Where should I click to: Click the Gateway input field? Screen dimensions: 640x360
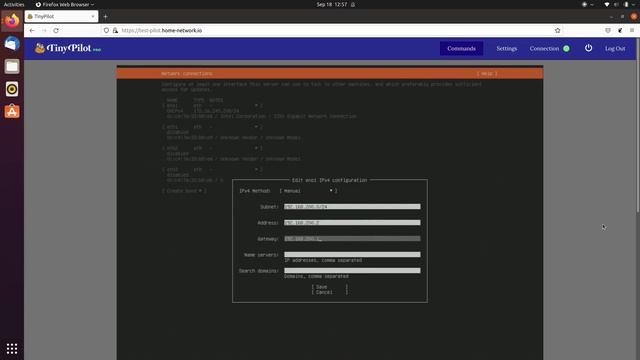pos(352,238)
